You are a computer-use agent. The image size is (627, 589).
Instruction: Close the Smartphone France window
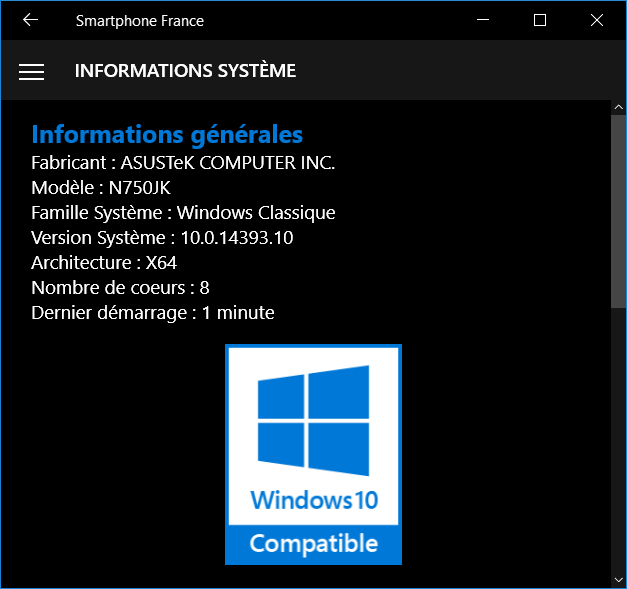pyautogui.click(x=597, y=20)
